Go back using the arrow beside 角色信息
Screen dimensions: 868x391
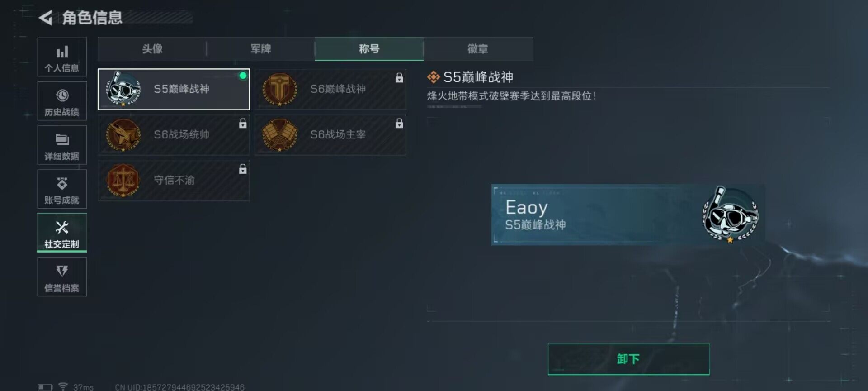[45, 18]
